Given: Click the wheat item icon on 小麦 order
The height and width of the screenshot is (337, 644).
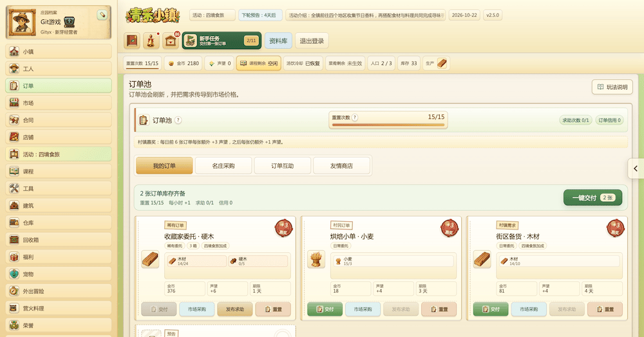Looking at the screenshot, I should pos(316,260).
